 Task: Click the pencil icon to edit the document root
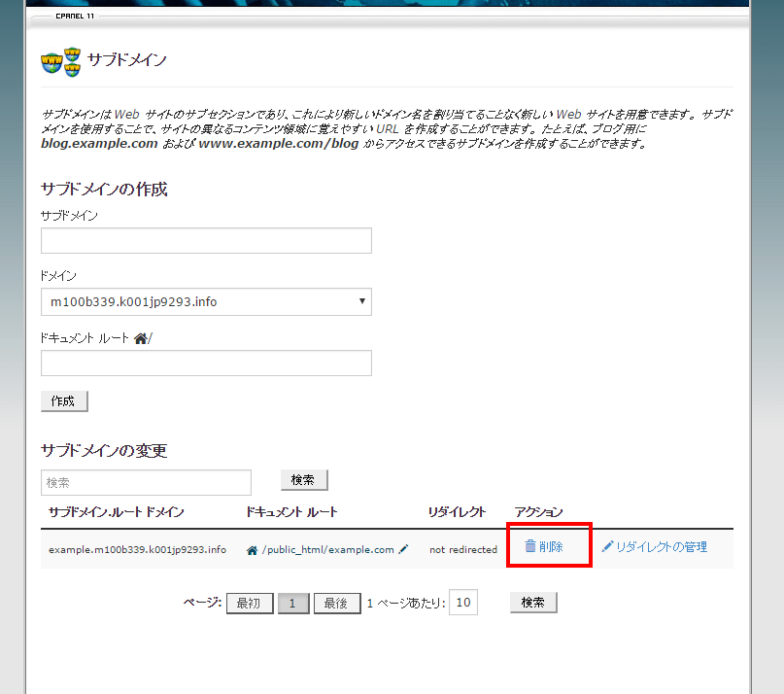(403, 549)
